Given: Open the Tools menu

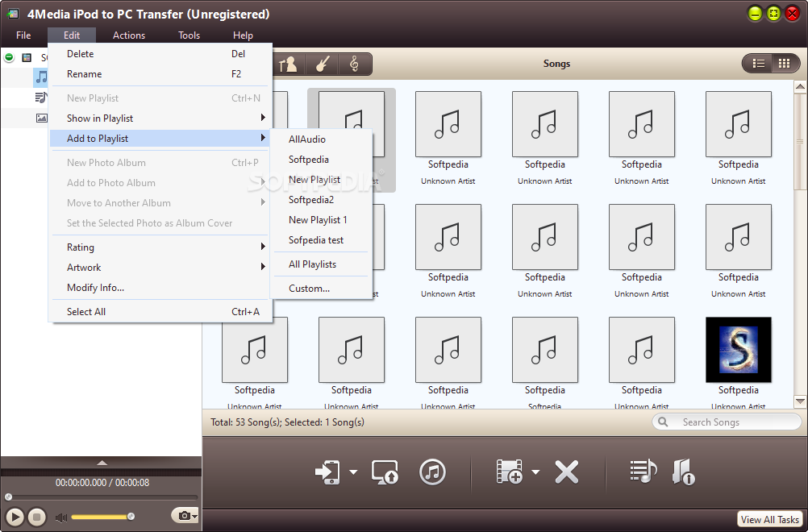Looking at the screenshot, I should click(x=190, y=35).
